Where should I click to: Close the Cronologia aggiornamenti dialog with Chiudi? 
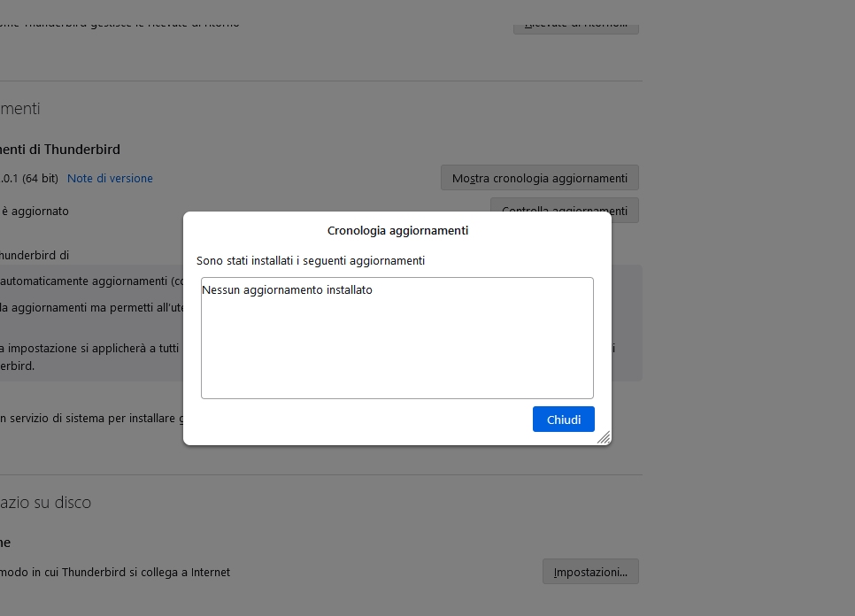click(563, 420)
